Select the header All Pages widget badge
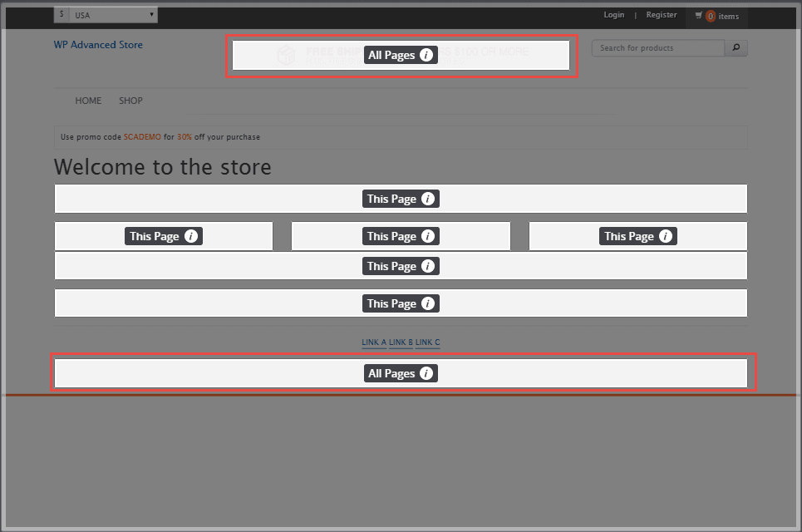The height and width of the screenshot is (532, 802). tap(401, 55)
